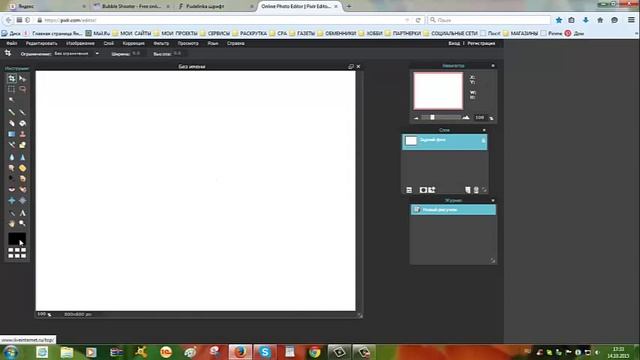Select the Gradient tool

pyautogui.click(x=11, y=134)
